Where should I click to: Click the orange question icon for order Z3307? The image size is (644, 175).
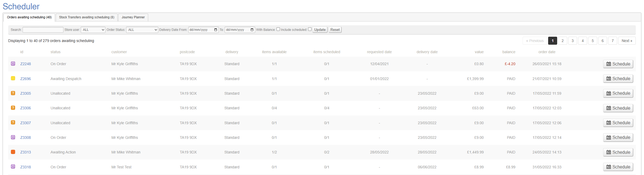tap(13, 123)
